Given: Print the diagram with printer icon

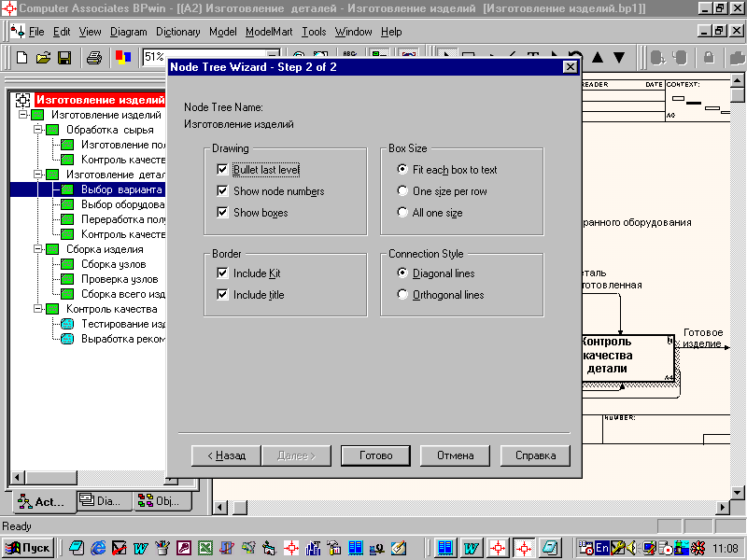Looking at the screenshot, I should [94, 58].
